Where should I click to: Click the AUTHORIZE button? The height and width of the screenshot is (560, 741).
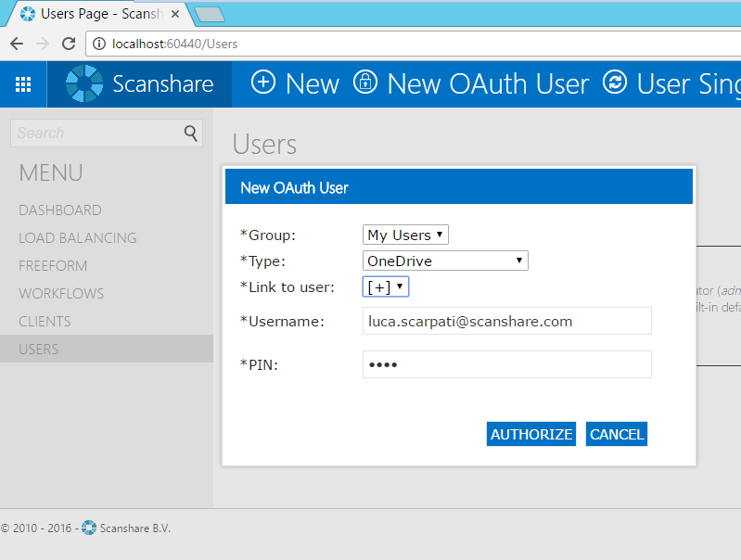click(x=531, y=434)
